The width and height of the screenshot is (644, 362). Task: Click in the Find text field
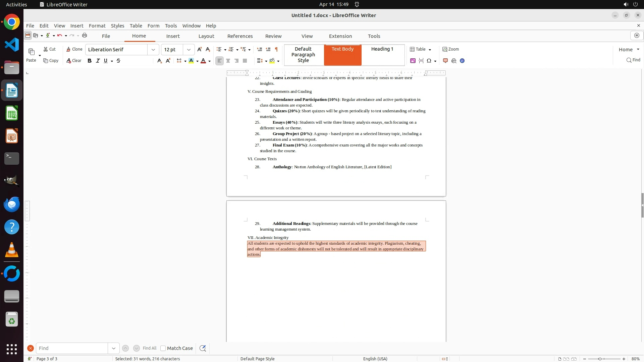pos(72,348)
